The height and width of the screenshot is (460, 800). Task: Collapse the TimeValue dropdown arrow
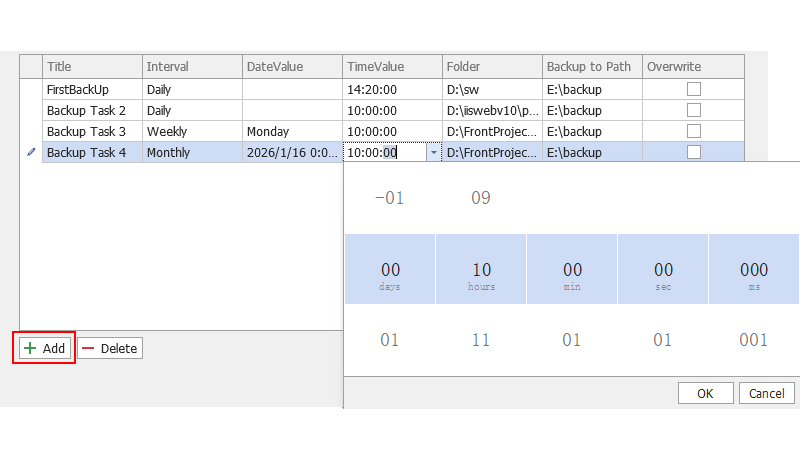[x=433, y=153]
